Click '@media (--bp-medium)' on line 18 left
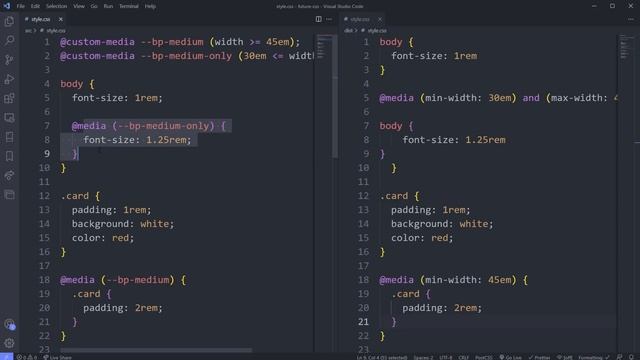The height and width of the screenshot is (360, 640). [x=117, y=280]
